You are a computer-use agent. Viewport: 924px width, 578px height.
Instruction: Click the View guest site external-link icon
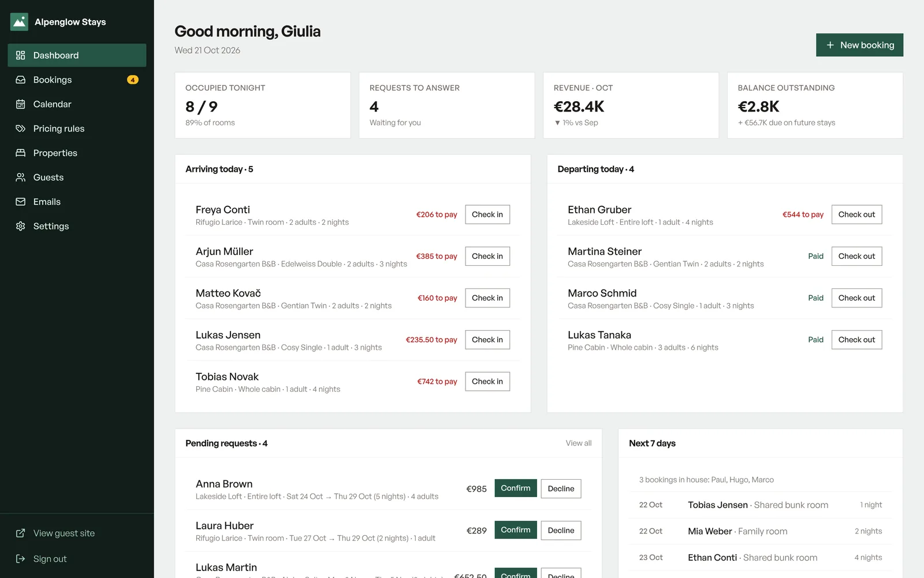[21, 533]
